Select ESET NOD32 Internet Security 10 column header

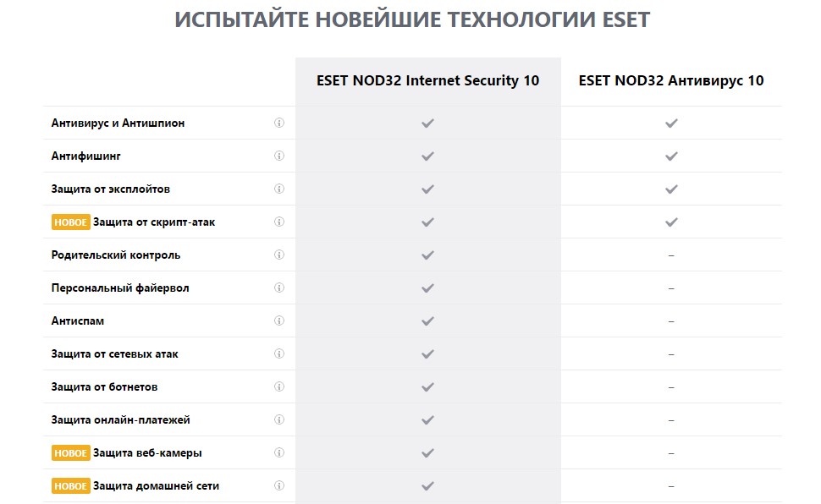click(x=427, y=81)
